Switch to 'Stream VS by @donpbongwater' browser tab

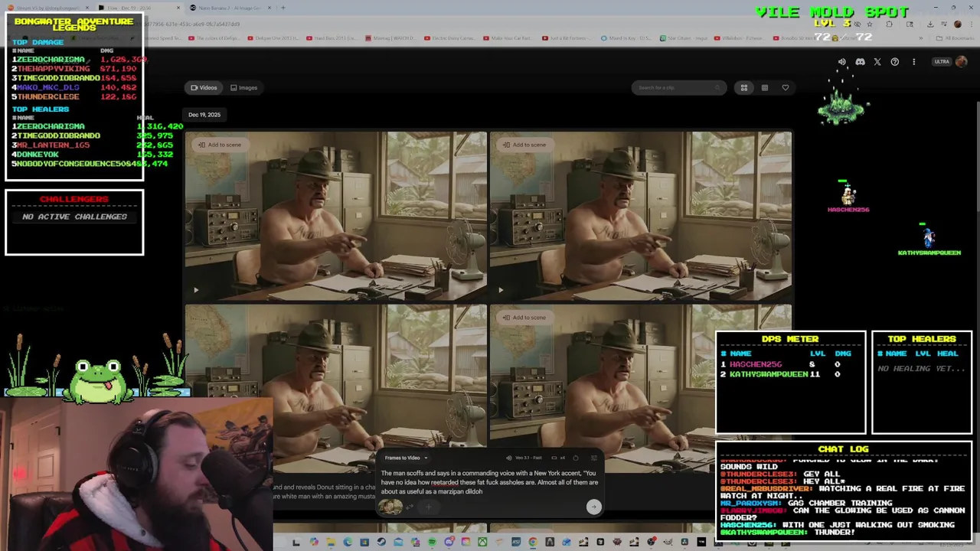[47, 8]
